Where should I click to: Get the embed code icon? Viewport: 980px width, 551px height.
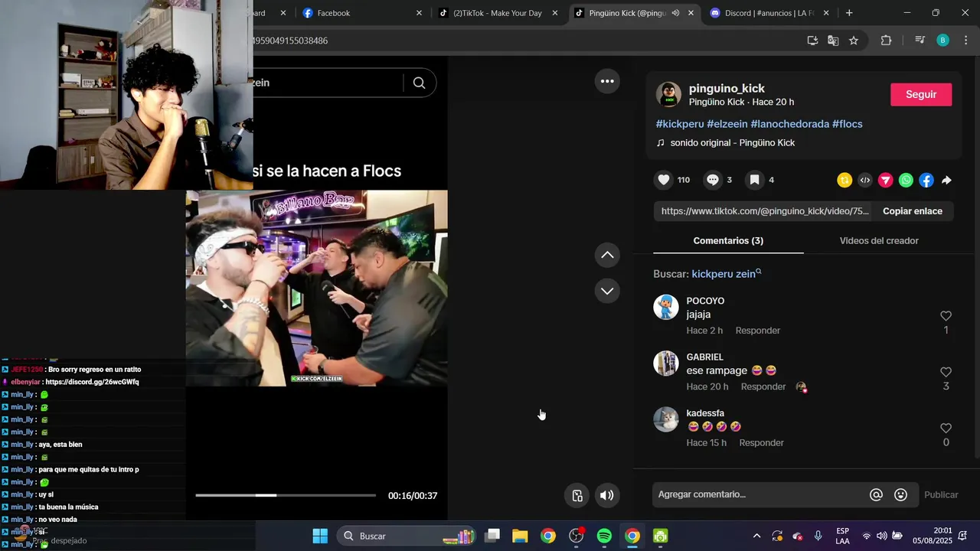pos(865,181)
